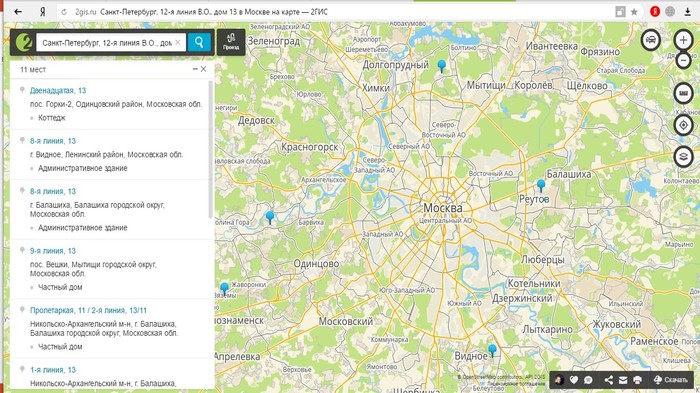Open the Проезд route planner

coord(231,42)
